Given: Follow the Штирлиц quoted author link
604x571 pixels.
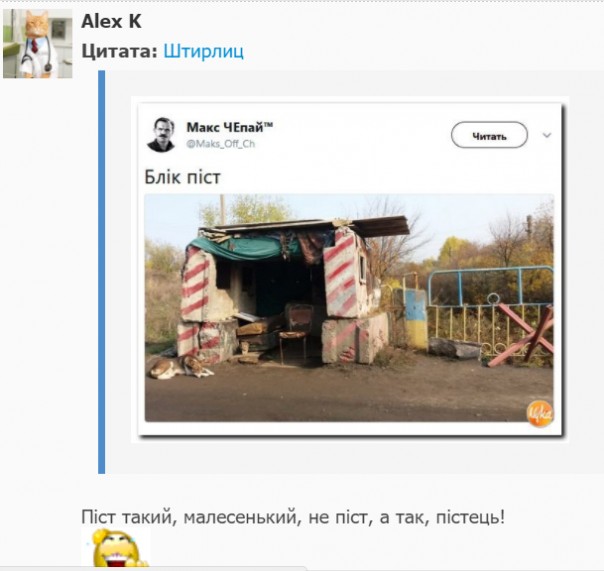Looking at the screenshot, I should pyautogui.click(x=203, y=51).
